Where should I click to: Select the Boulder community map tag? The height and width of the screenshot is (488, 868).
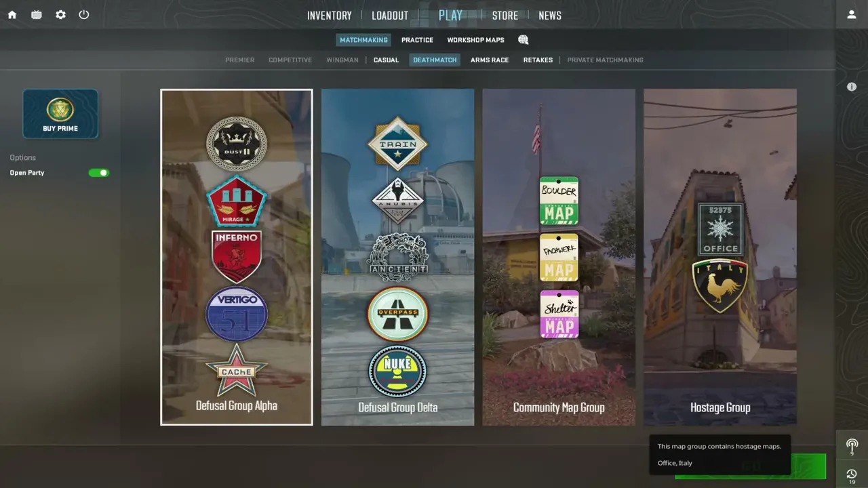(x=559, y=201)
